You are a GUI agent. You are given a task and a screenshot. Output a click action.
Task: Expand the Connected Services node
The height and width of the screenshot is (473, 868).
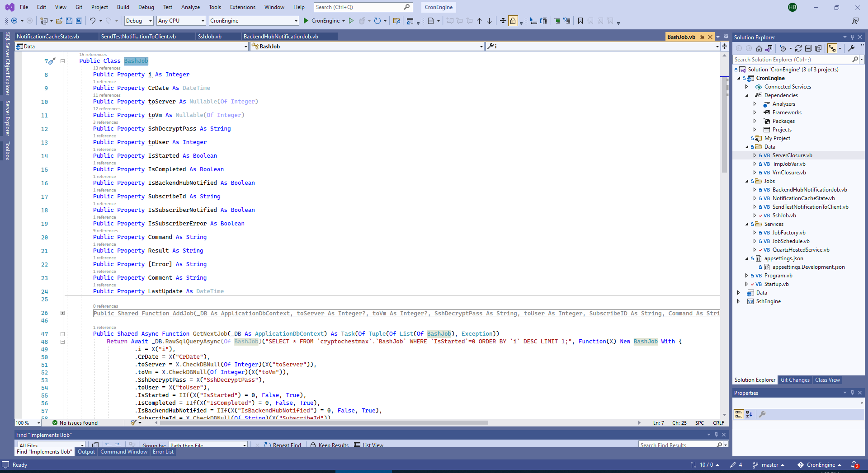pyautogui.click(x=747, y=87)
